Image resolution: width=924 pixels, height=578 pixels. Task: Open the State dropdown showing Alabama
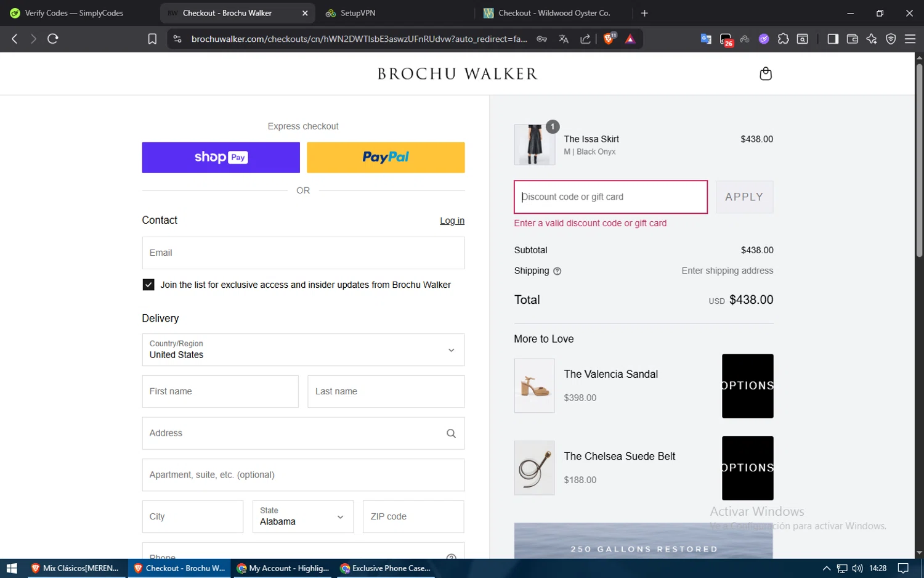[303, 516]
